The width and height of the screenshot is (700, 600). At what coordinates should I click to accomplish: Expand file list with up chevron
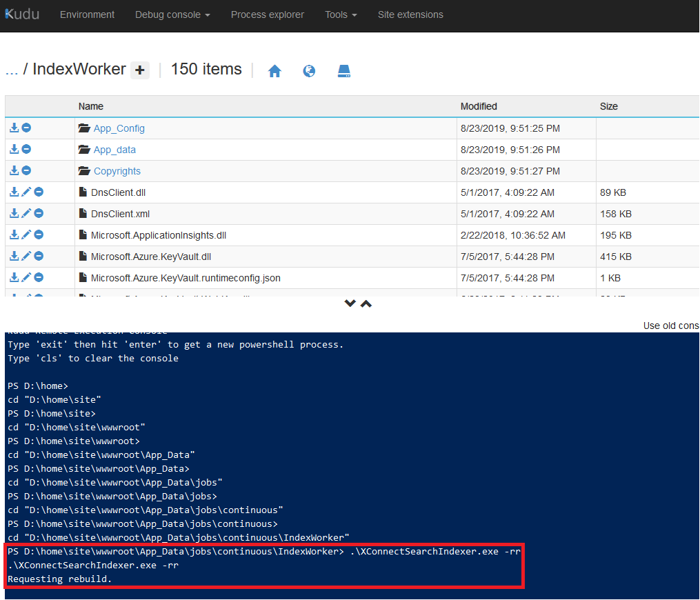(x=366, y=303)
